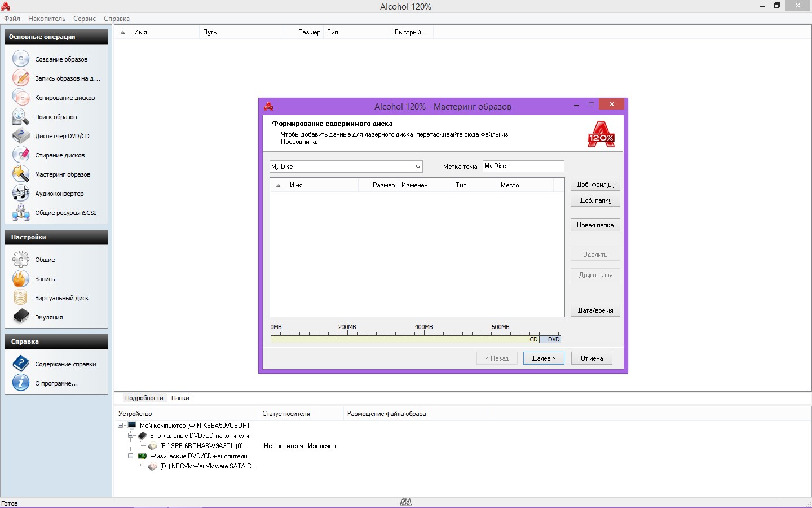Click the Настройки panel header
Image resolution: width=812 pixels, height=508 pixels.
(56, 237)
